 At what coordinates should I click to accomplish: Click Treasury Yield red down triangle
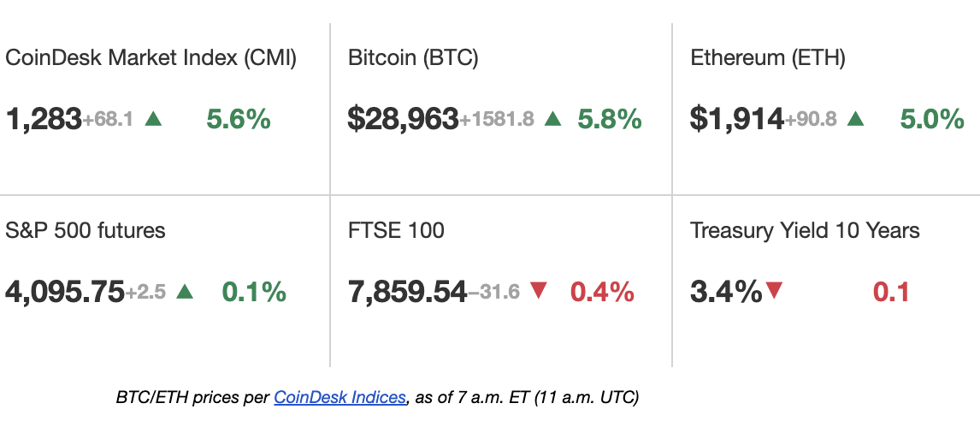click(775, 291)
